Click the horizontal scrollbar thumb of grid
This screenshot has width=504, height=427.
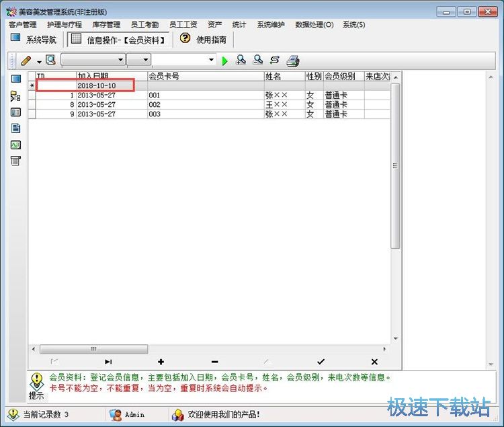click(x=94, y=349)
